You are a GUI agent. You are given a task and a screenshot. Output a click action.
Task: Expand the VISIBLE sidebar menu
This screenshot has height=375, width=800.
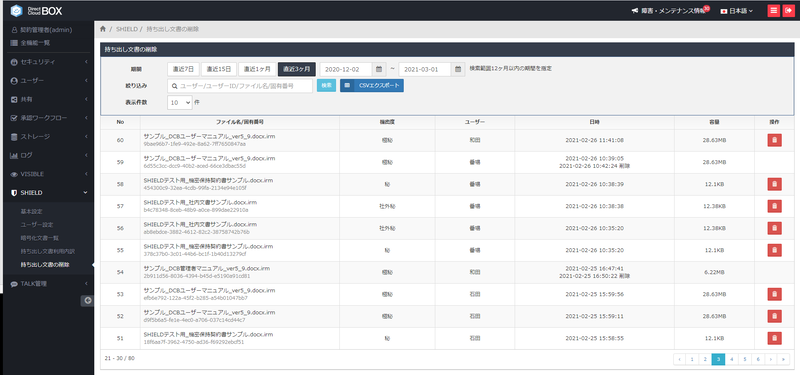pos(49,174)
